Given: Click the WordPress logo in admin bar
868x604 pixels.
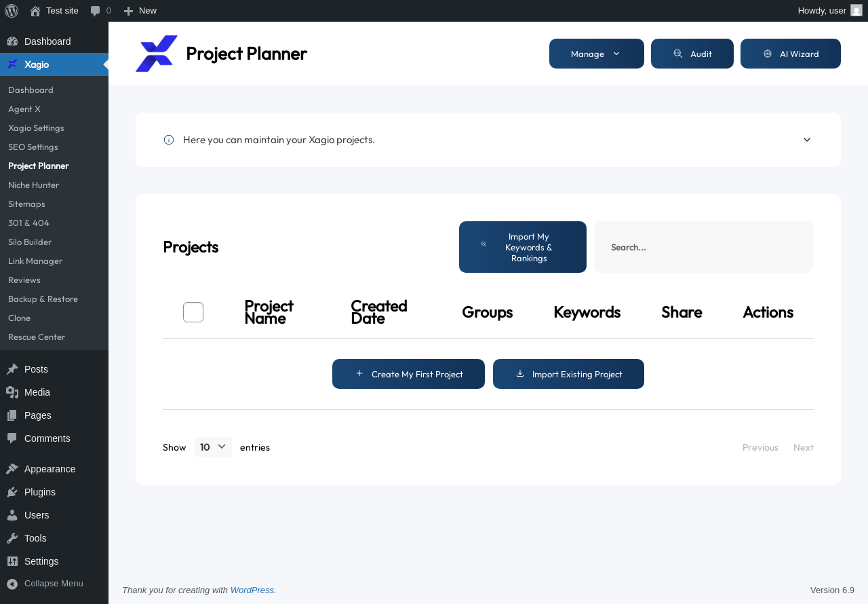Looking at the screenshot, I should pyautogui.click(x=12, y=11).
